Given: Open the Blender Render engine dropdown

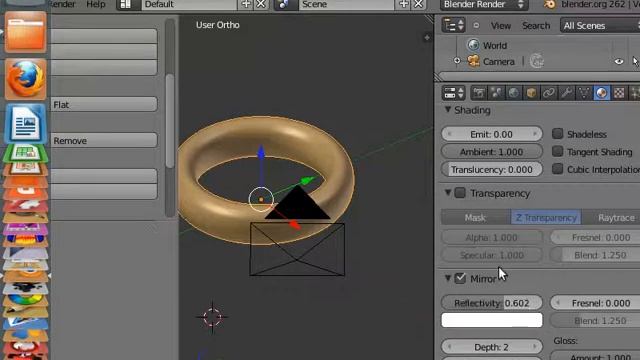Looking at the screenshot, I should tap(484, 4).
